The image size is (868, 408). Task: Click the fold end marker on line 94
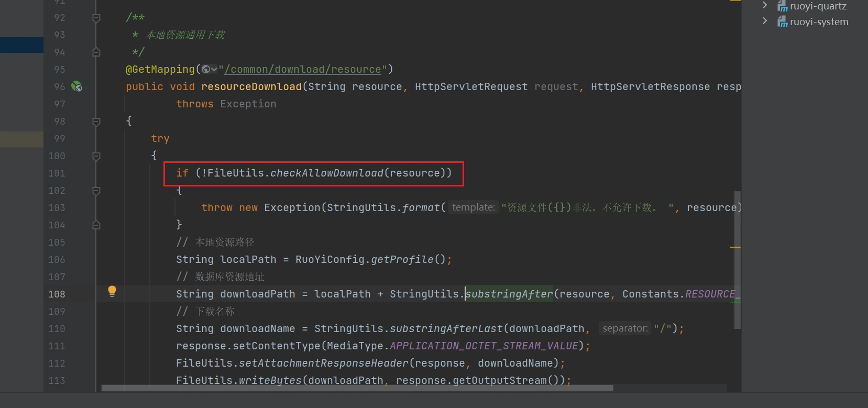tap(96, 52)
